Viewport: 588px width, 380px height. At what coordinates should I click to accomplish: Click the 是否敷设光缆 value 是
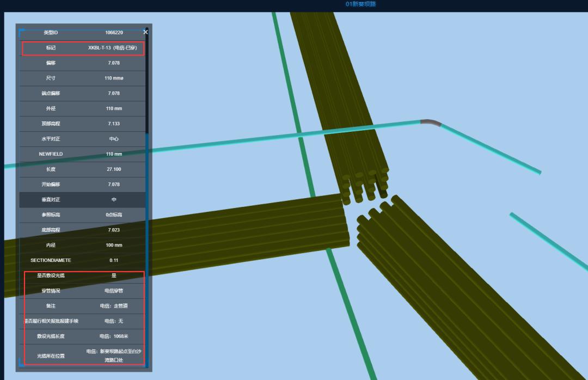[x=114, y=276]
